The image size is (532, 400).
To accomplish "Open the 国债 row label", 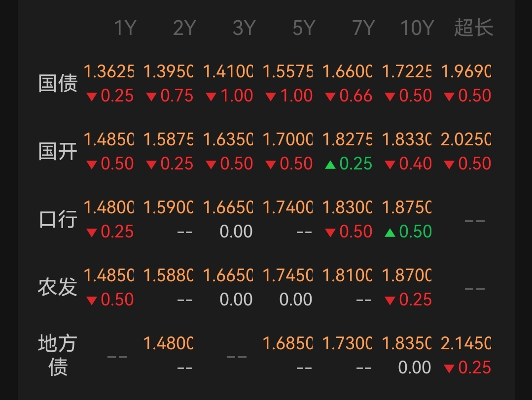I will click(58, 83).
